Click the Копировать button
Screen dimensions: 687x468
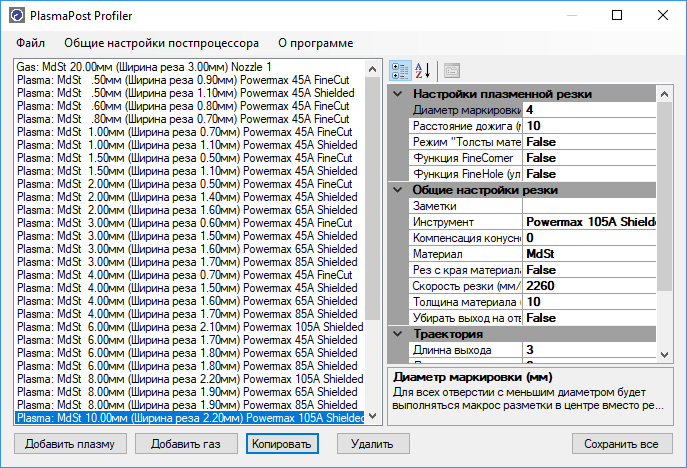click(x=282, y=444)
